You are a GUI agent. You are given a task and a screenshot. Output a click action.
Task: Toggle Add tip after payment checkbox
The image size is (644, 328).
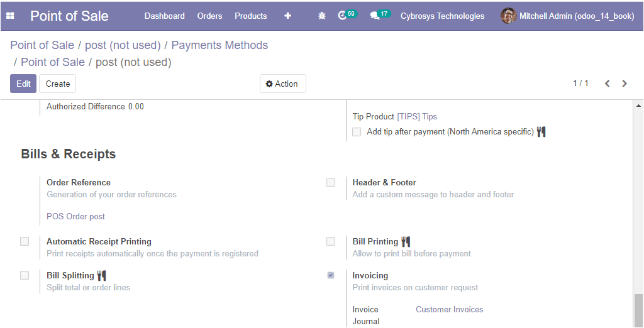(x=357, y=132)
